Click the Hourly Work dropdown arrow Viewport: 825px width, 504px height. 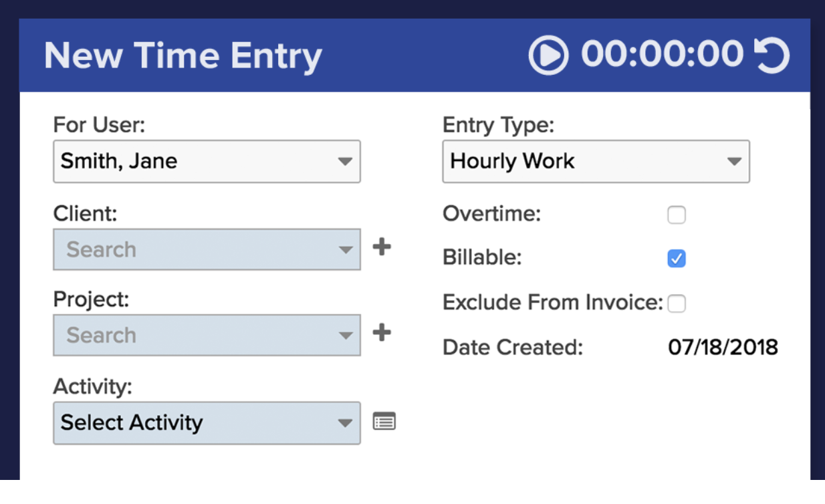pyautogui.click(x=734, y=162)
